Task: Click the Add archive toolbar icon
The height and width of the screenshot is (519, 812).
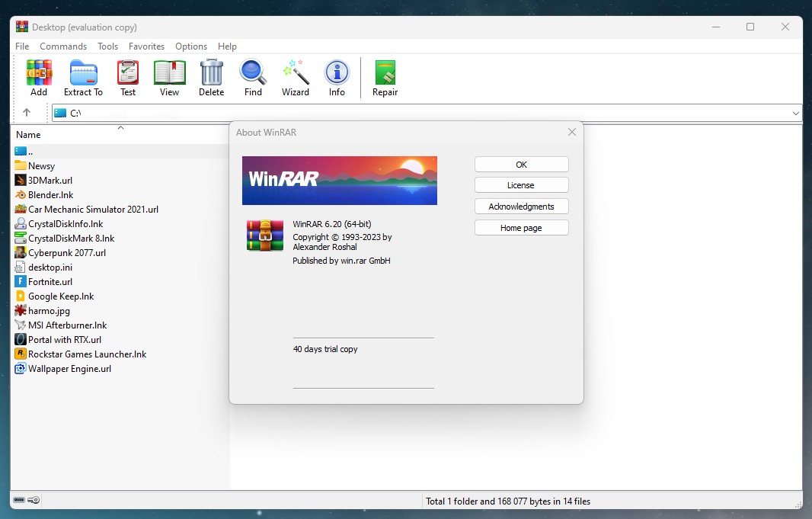Action: click(x=38, y=76)
